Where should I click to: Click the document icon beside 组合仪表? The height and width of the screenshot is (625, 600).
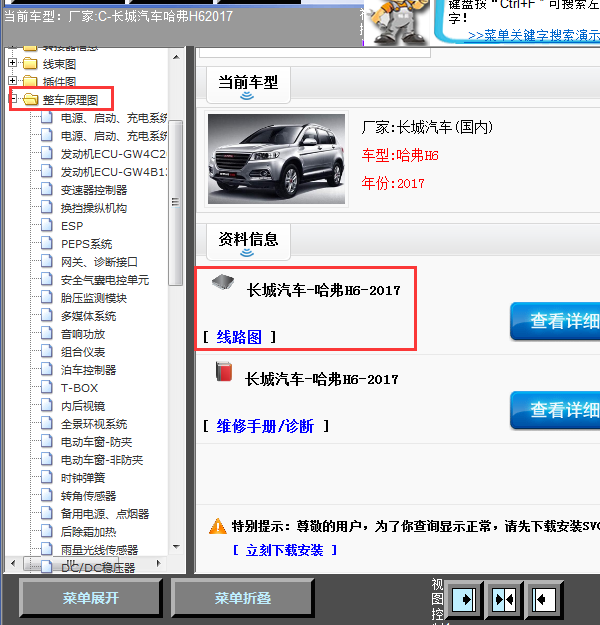coord(47,351)
